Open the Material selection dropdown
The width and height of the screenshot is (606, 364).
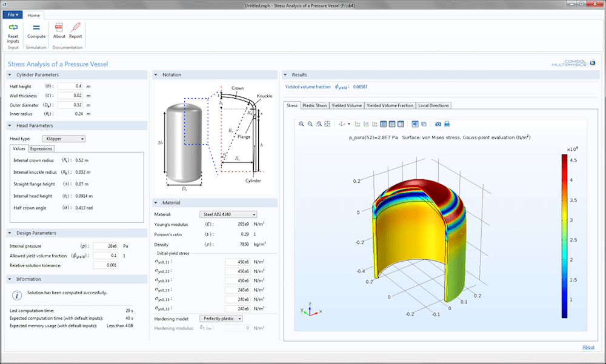(x=227, y=214)
